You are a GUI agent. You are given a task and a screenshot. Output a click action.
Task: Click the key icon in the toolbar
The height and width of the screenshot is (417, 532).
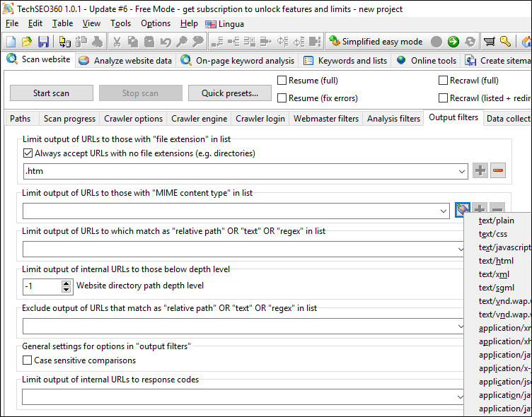point(505,42)
